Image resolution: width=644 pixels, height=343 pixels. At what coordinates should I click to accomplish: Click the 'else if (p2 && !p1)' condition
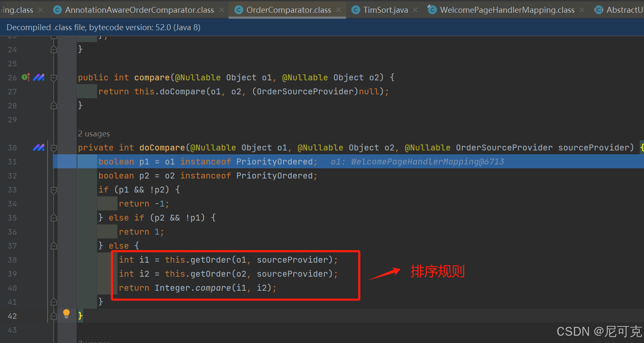[162, 218]
